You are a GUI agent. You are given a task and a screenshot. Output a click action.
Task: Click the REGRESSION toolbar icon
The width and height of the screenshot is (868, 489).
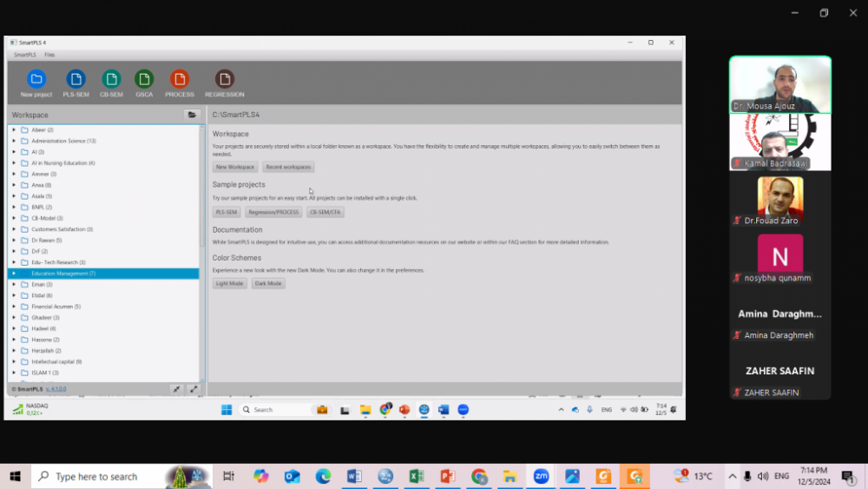coord(224,83)
